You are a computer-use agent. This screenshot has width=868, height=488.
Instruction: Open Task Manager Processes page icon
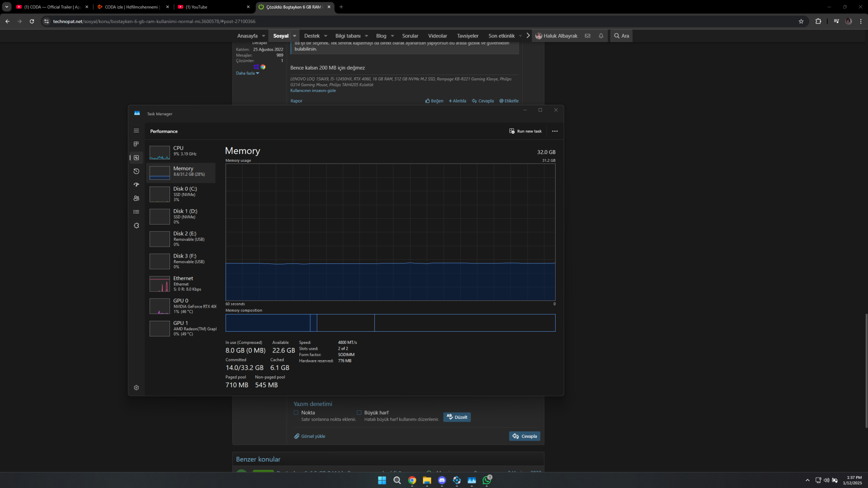pos(136,144)
